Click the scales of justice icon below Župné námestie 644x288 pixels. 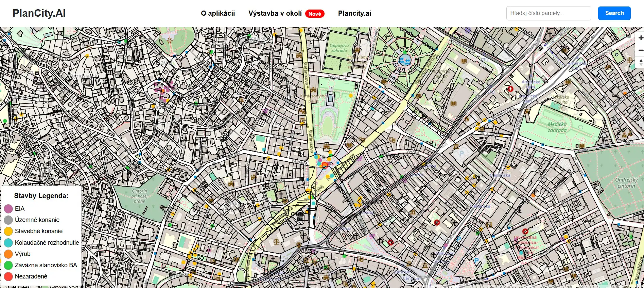point(276,242)
